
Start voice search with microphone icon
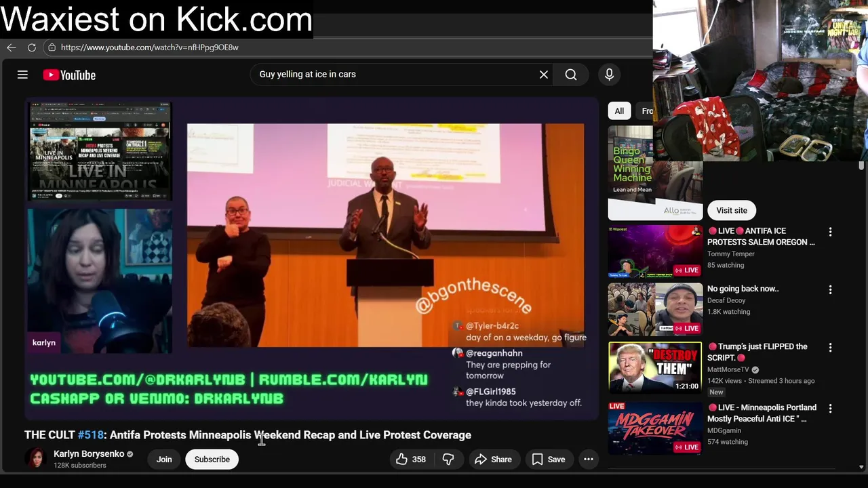click(609, 75)
